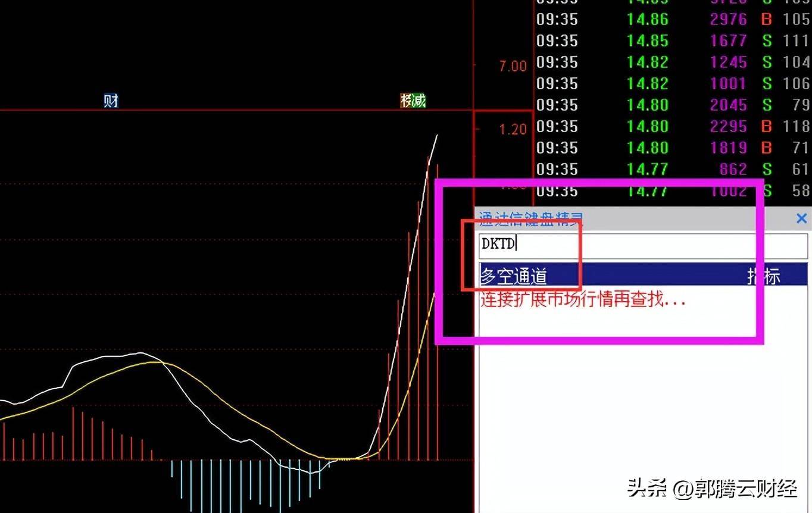Click the 14.77 price beside volume 862
The width and height of the screenshot is (812, 513).
point(648,170)
